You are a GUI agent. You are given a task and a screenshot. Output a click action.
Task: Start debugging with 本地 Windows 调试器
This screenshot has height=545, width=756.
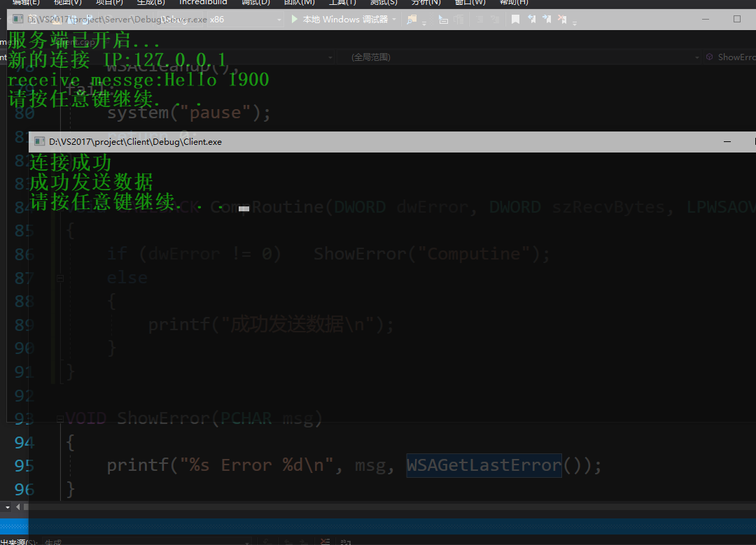click(340, 20)
